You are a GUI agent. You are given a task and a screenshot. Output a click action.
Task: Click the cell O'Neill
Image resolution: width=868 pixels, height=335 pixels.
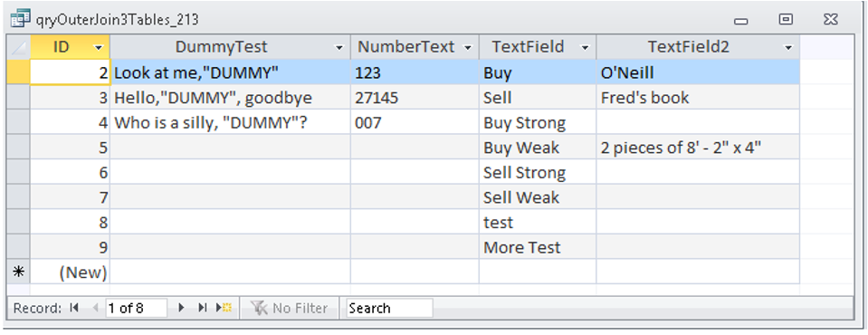pos(698,72)
